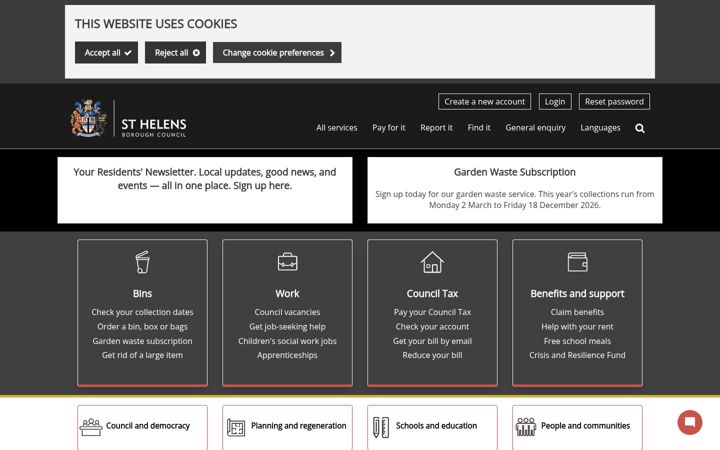
Task: Open Change cookie preferences
Action: 277,53
